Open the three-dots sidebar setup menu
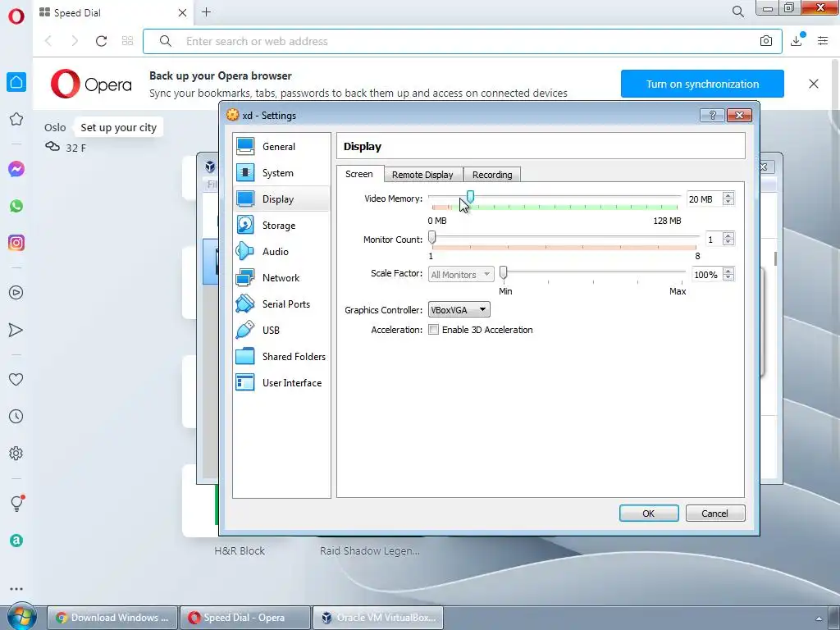This screenshot has width=840, height=630. coord(16,589)
